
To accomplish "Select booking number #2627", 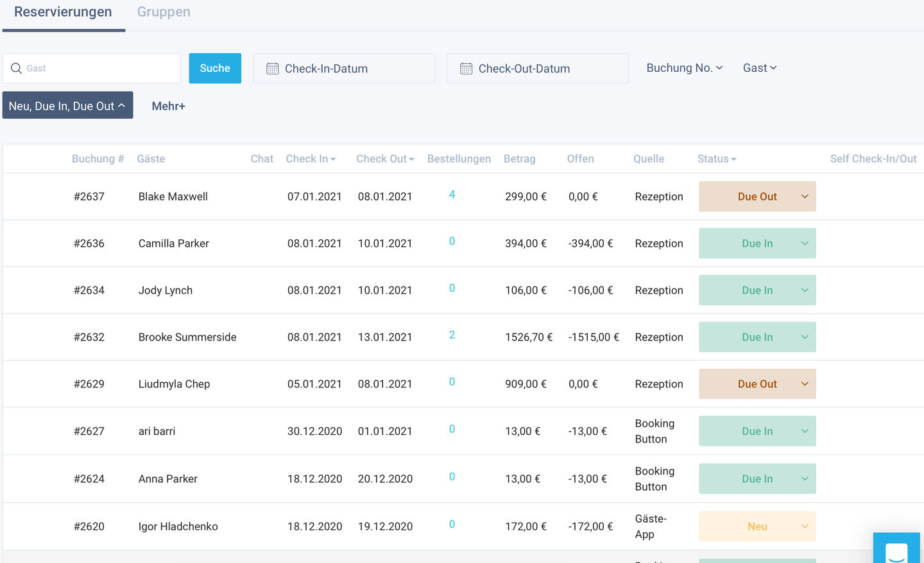I will pyautogui.click(x=89, y=432).
